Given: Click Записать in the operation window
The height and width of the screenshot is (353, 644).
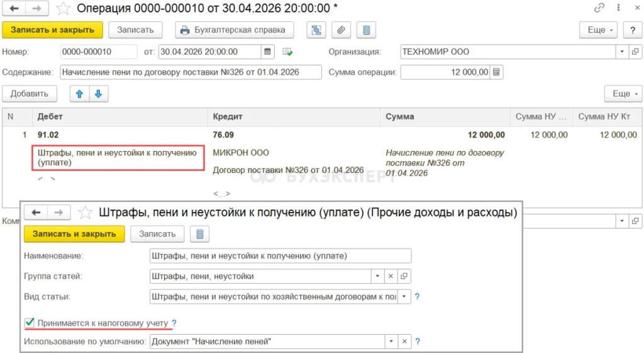Looking at the screenshot, I should click(136, 30).
